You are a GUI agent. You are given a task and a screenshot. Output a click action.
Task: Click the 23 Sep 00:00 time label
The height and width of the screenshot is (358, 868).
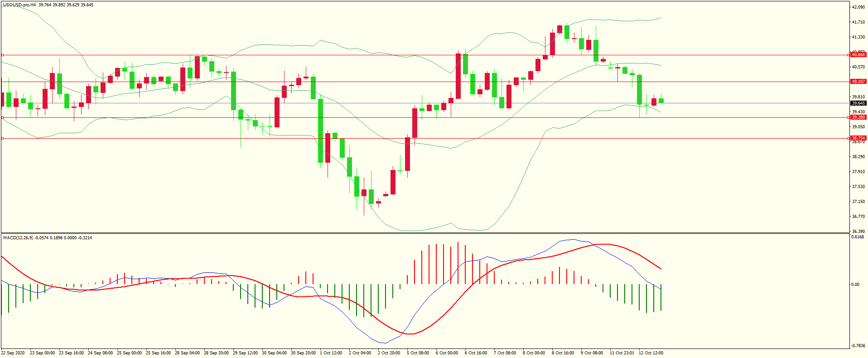(x=42, y=353)
